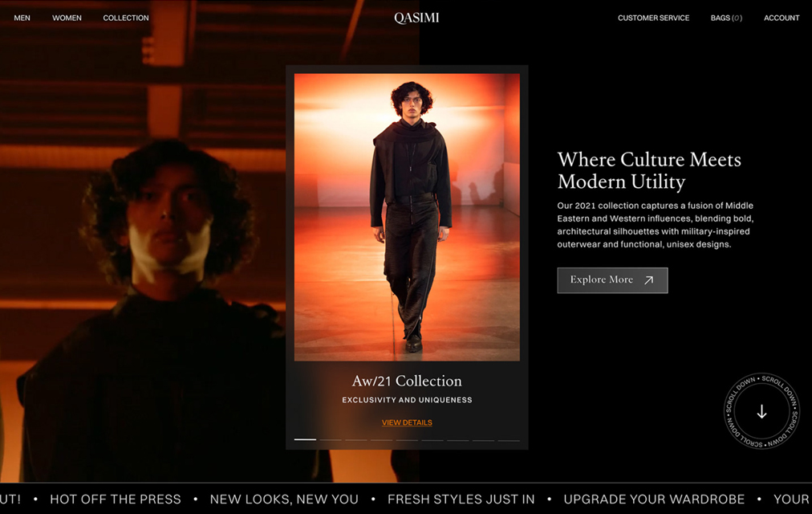Jump to the second carousel slide indicator
This screenshot has height=514, width=812.
pyautogui.click(x=331, y=439)
